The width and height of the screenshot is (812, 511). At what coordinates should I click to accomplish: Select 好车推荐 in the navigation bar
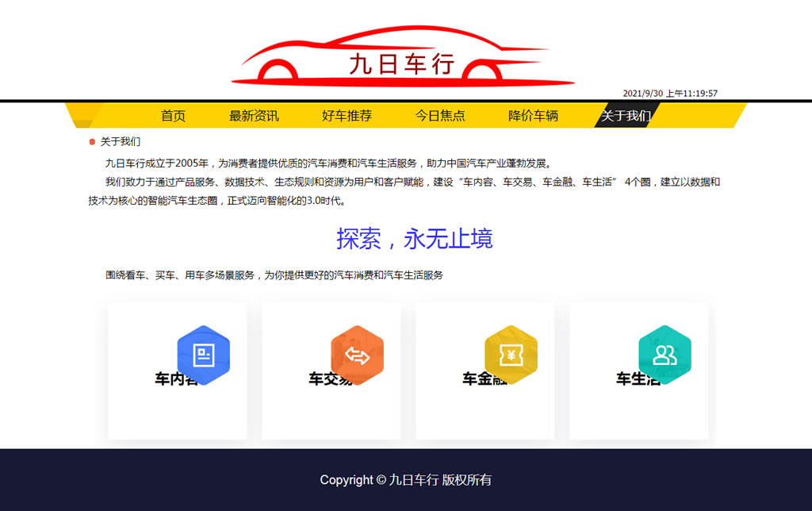tap(347, 116)
